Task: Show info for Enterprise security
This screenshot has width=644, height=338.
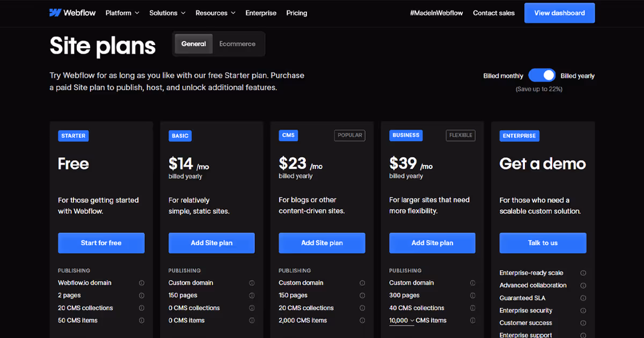Action: (583, 311)
